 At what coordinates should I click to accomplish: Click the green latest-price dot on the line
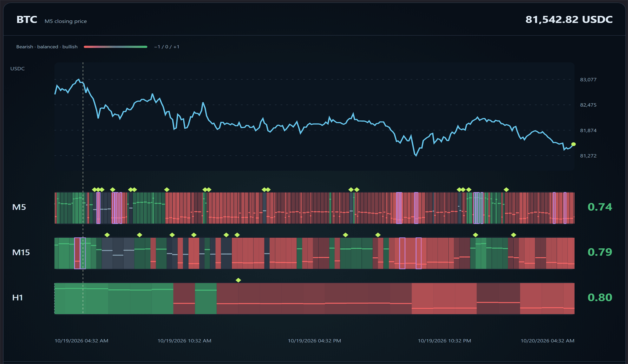(x=573, y=144)
